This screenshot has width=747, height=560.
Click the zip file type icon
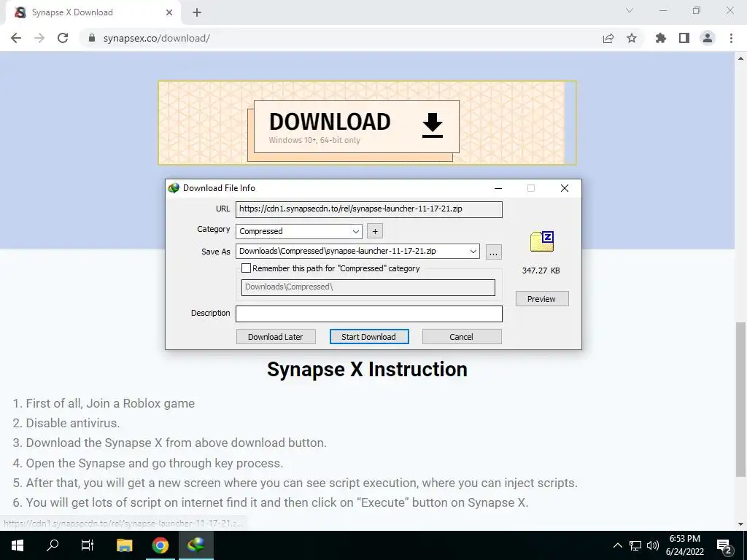[542, 241]
